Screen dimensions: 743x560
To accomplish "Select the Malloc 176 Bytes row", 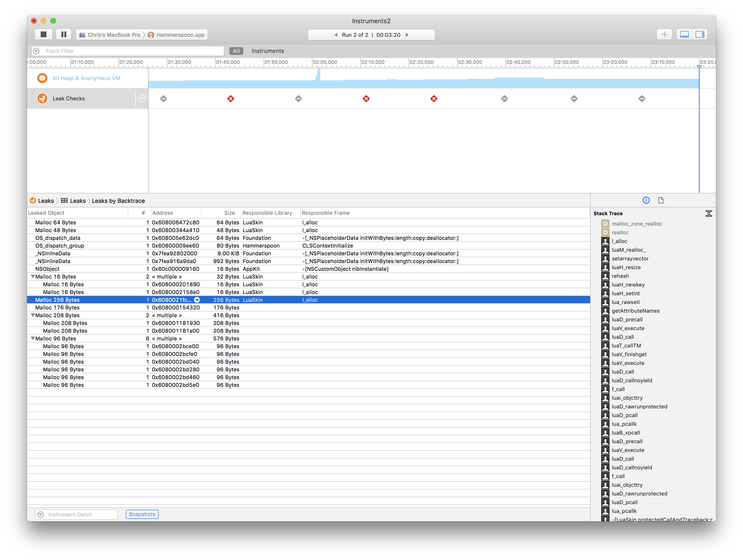I will point(308,308).
